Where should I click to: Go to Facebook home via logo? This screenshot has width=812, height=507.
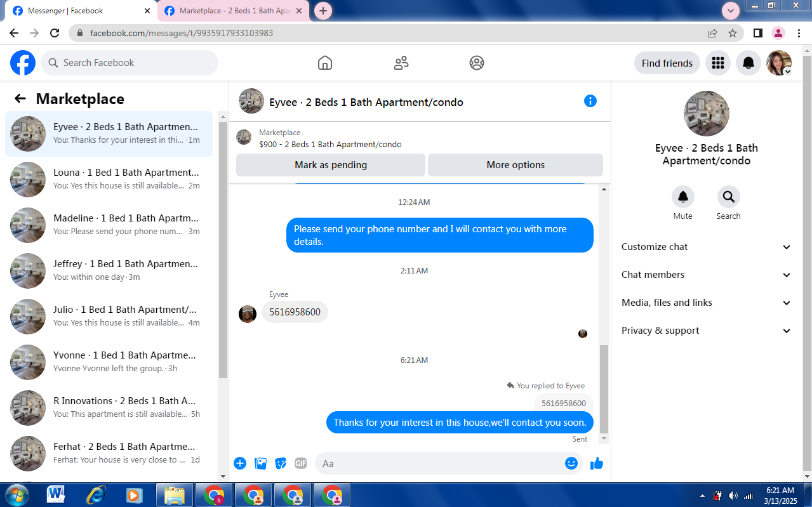[23, 63]
